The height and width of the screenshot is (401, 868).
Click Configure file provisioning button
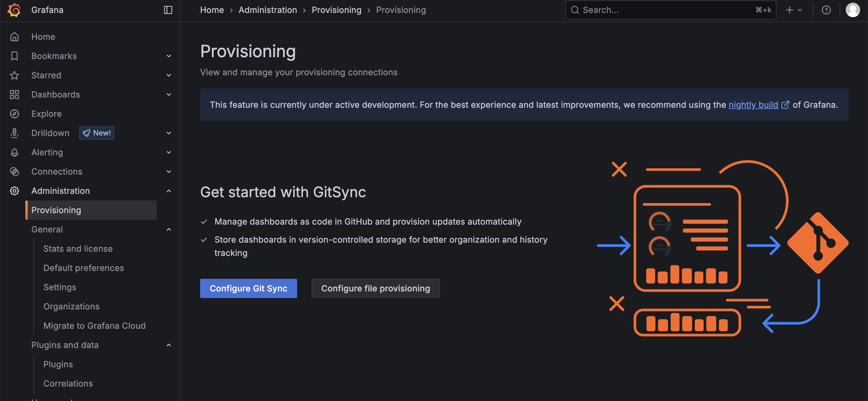click(x=375, y=288)
